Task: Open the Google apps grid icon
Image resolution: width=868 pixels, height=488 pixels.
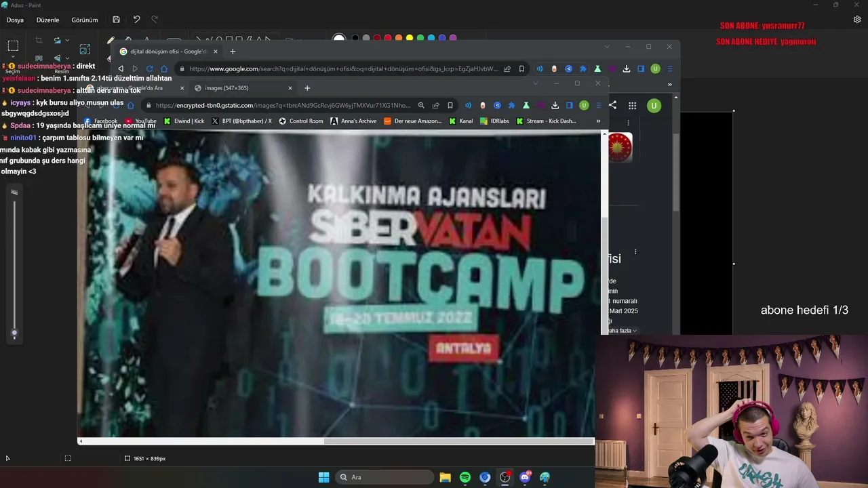Action: point(633,105)
